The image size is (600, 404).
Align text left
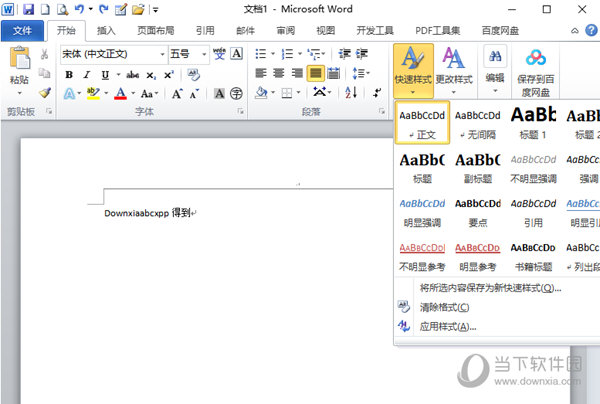click(x=261, y=73)
